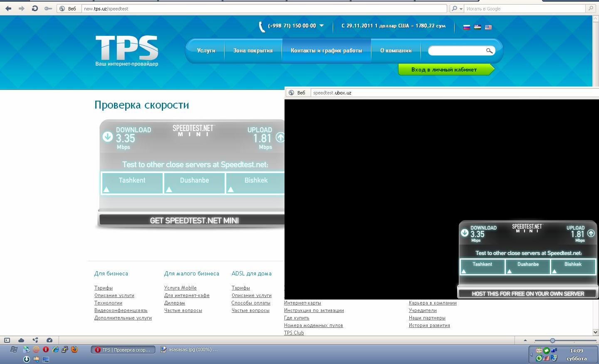Click the page scrollbar down arrow
The image size is (599, 364).
coord(595,332)
